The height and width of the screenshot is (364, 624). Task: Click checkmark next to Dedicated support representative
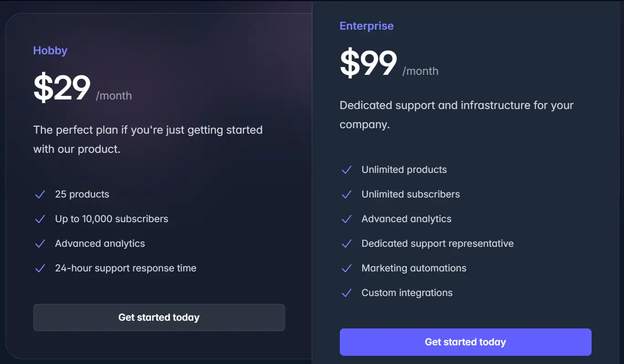click(347, 244)
